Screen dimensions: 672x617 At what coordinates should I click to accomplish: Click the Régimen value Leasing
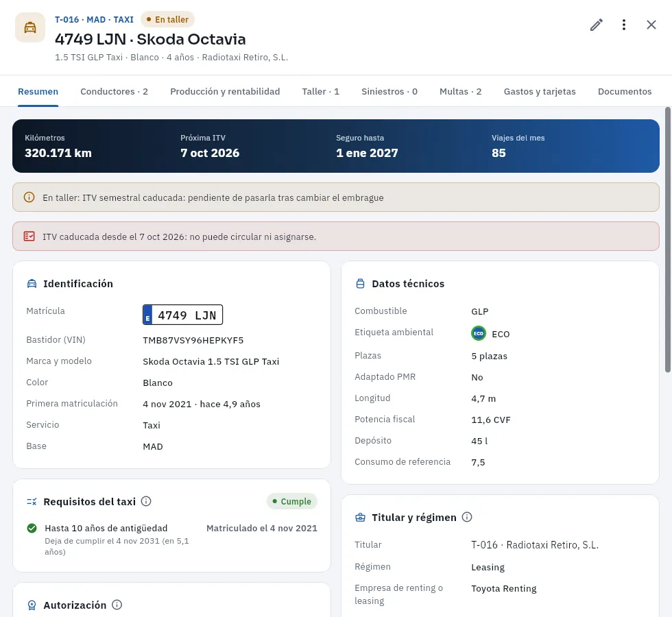click(x=488, y=568)
